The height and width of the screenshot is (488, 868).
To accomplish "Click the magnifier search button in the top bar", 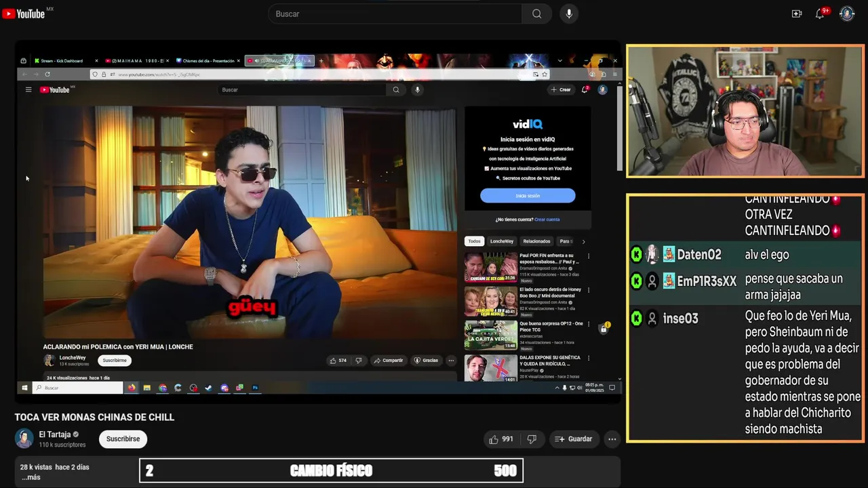I will tap(536, 14).
